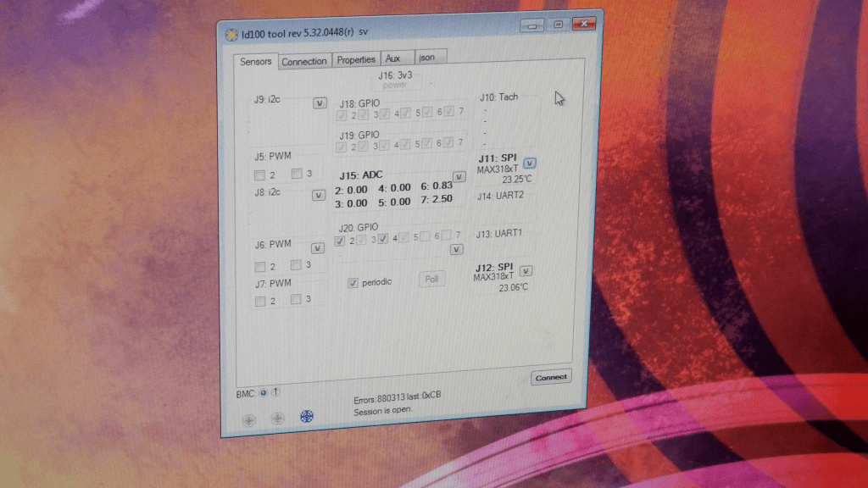Tick J6 PWM channel 2 checkbox
This screenshot has width=868, height=488.
pos(260,266)
